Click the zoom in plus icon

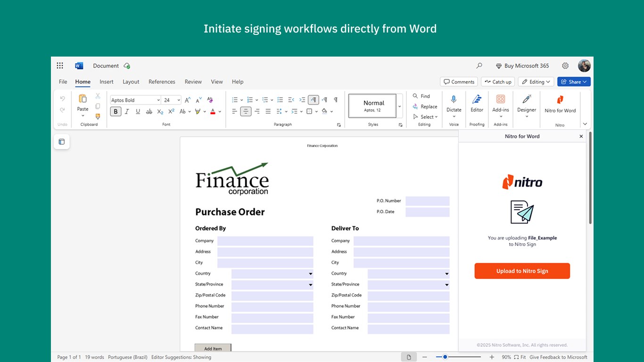click(x=492, y=357)
